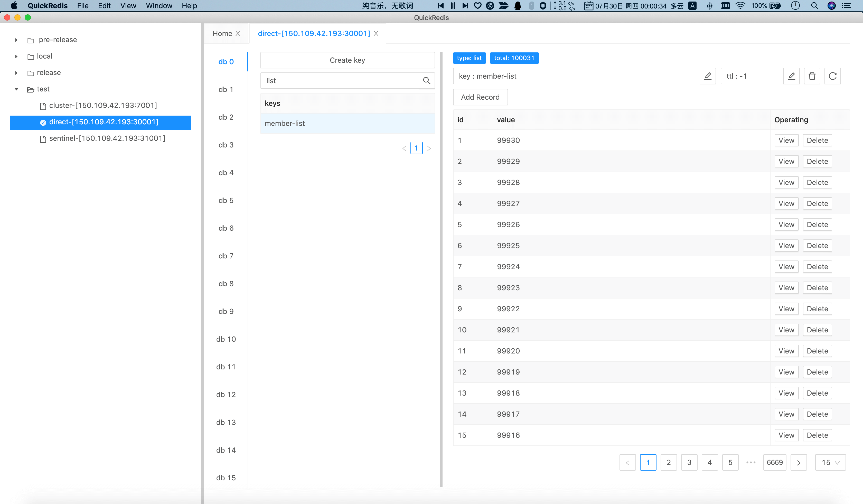Viewport: 863px width, 504px height.
Task: Click the 'Create key' button
Action: point(347,60)
